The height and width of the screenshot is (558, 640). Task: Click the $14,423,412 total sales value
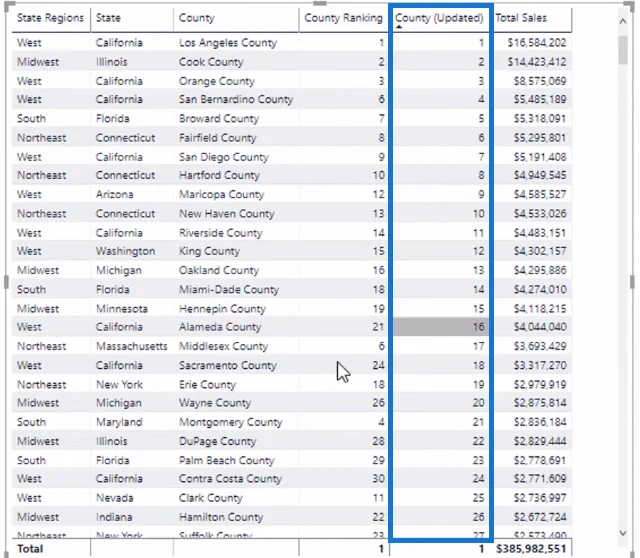pyautogui.click(x=537, y=62)
